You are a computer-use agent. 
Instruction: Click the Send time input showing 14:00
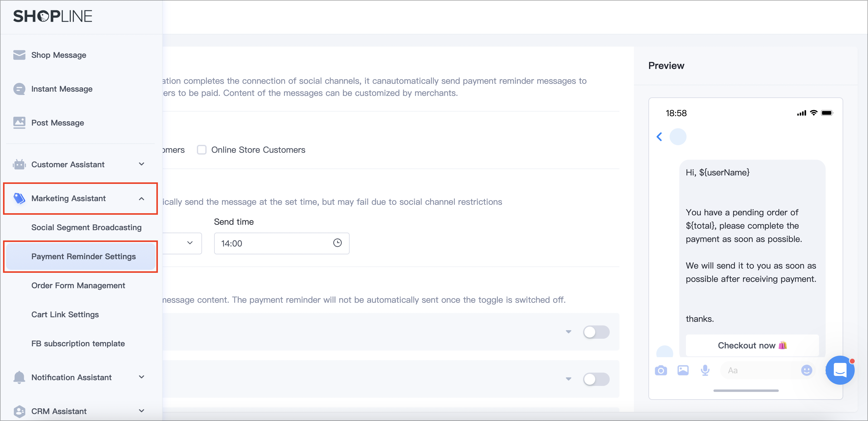click(x=282, y=243)
